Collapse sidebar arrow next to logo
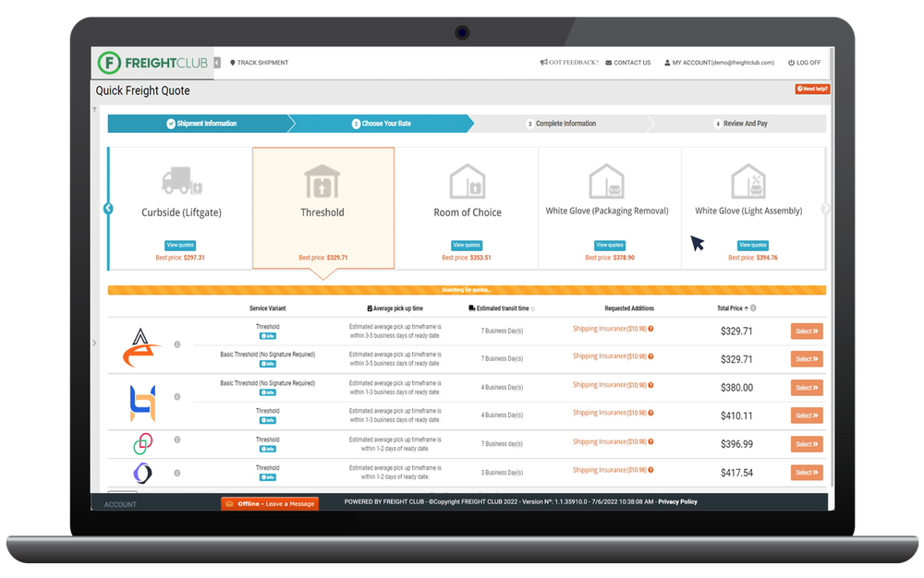The image size is (924, 578). (x=217, y=63)
